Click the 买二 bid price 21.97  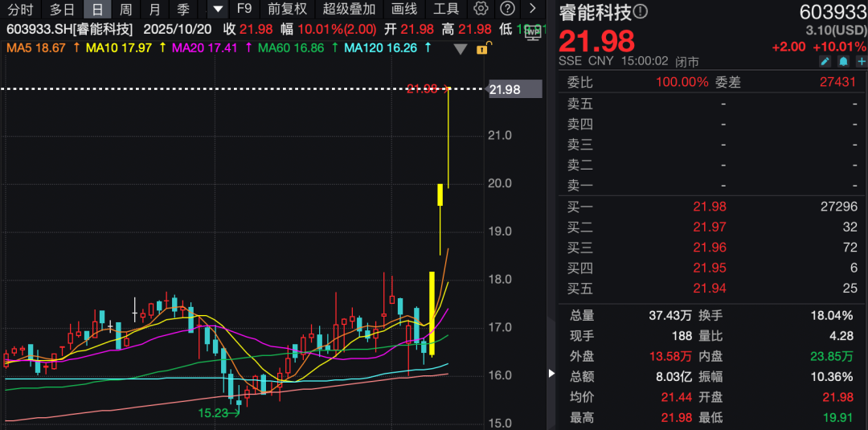(710, 227)
